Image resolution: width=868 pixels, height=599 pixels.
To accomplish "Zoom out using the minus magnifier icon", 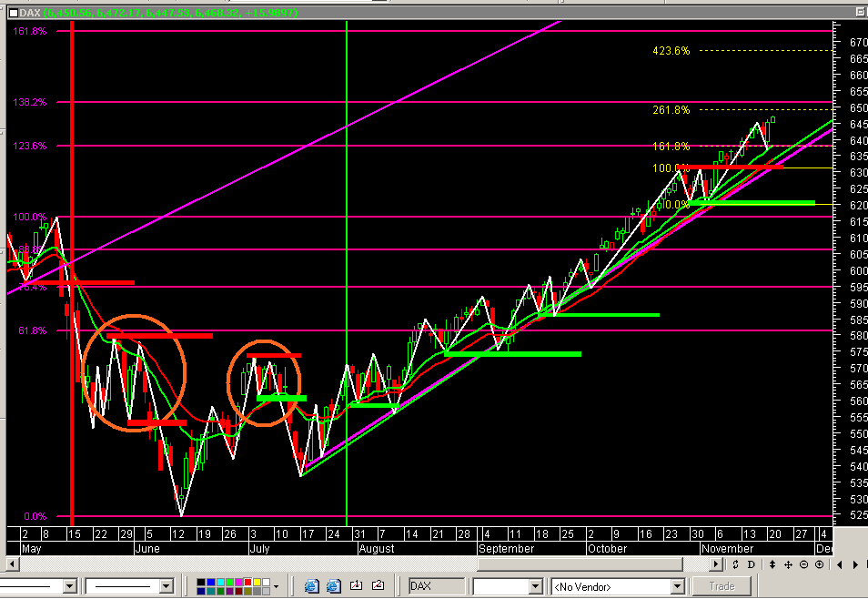I will [x=803, y=564].
